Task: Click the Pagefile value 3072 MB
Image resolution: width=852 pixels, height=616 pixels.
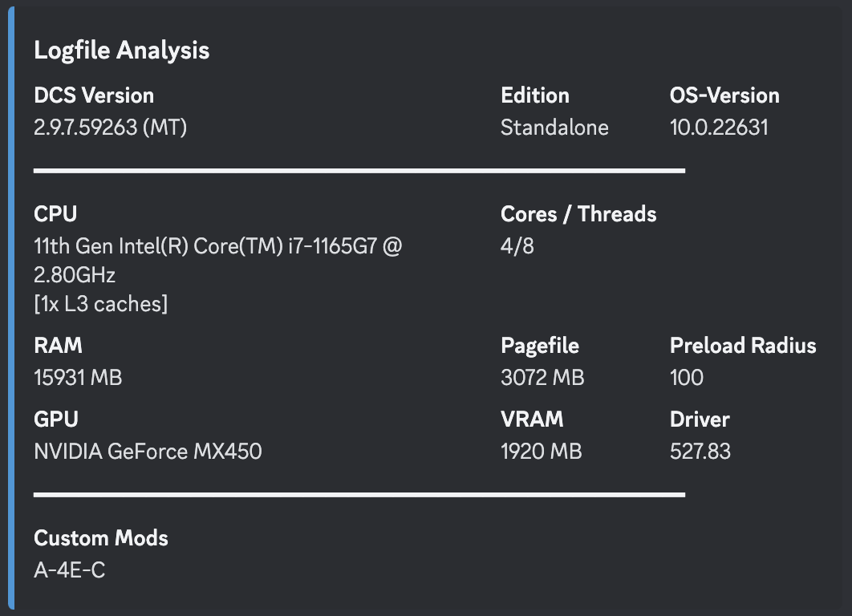Action: (x=543, y=378)
